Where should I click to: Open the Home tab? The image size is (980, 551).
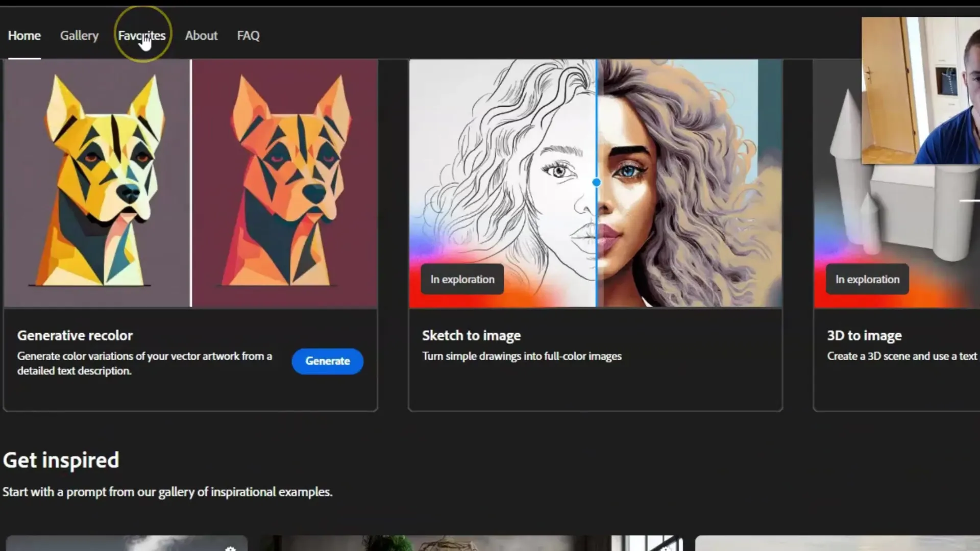24,36
